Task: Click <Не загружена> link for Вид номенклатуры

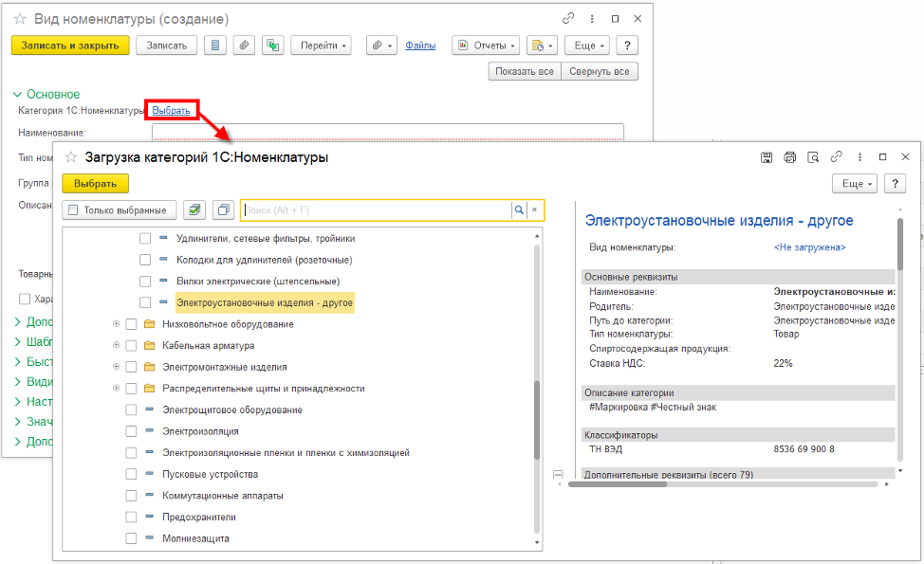Action: [x=809, y=247]
